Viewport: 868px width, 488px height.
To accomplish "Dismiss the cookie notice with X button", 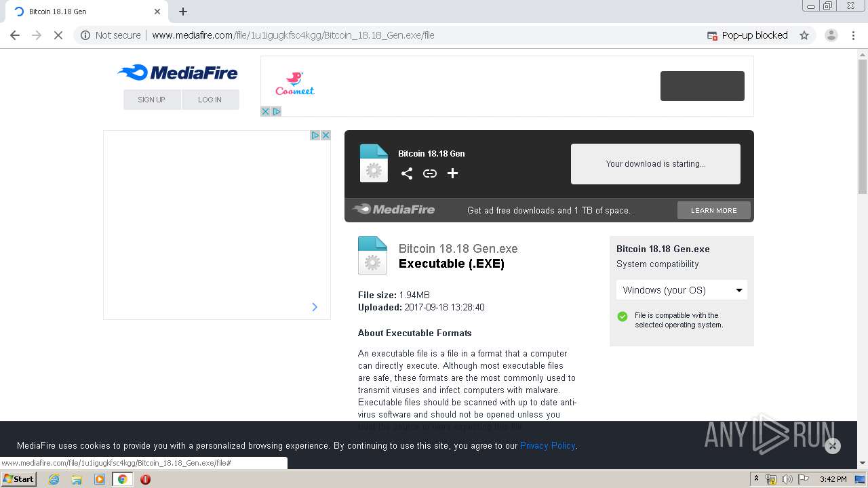I will [833, 445].
